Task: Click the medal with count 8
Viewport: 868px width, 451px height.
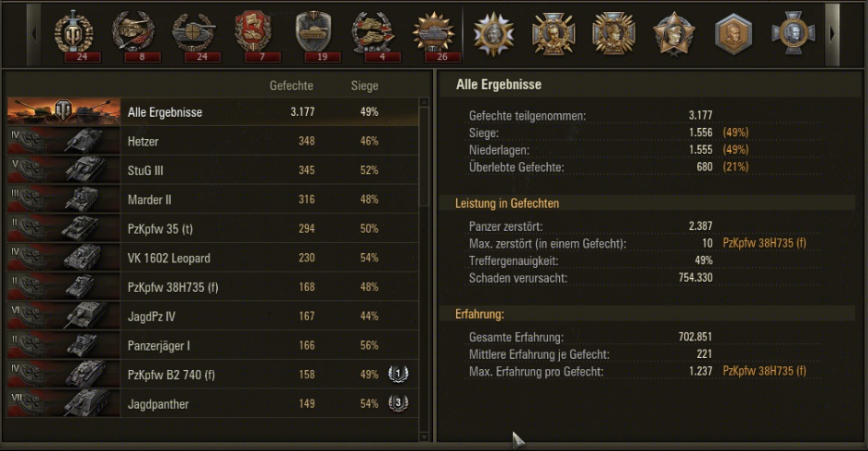Action: point(133,33)
